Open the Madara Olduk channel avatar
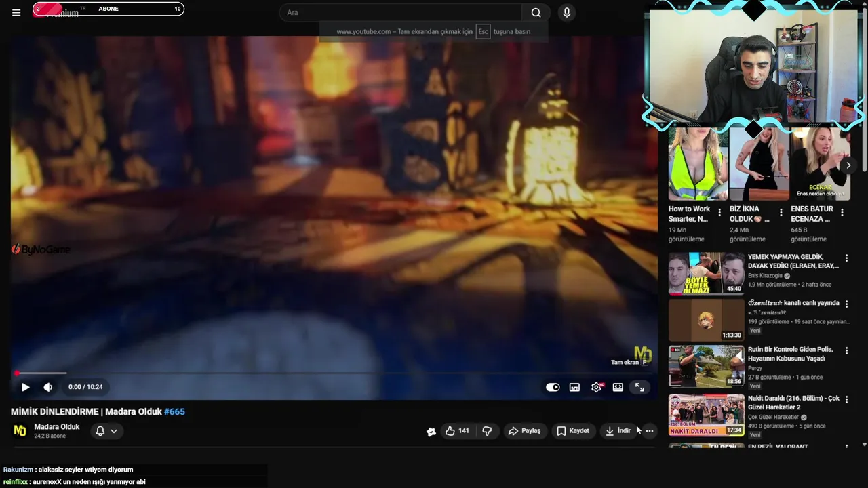868x488 pixels. 20,430
